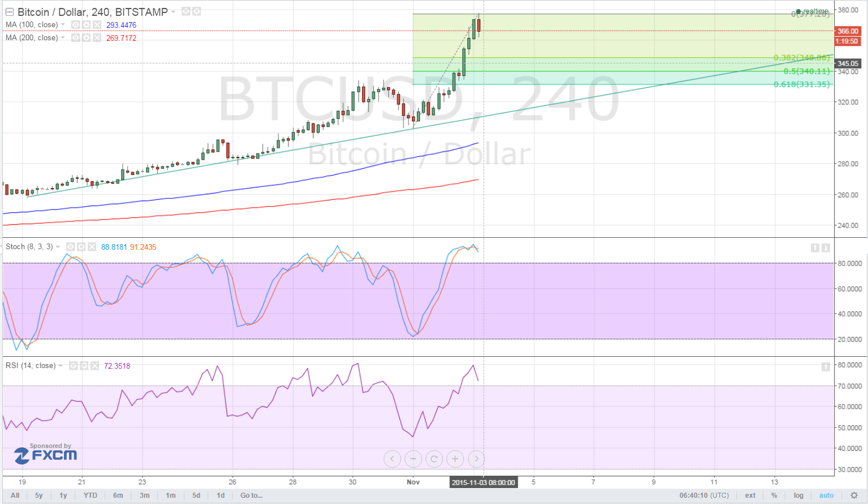
Task: Open the Bitcoin / Dollar symbol dropdown arrow
Action: click(173, 12)
